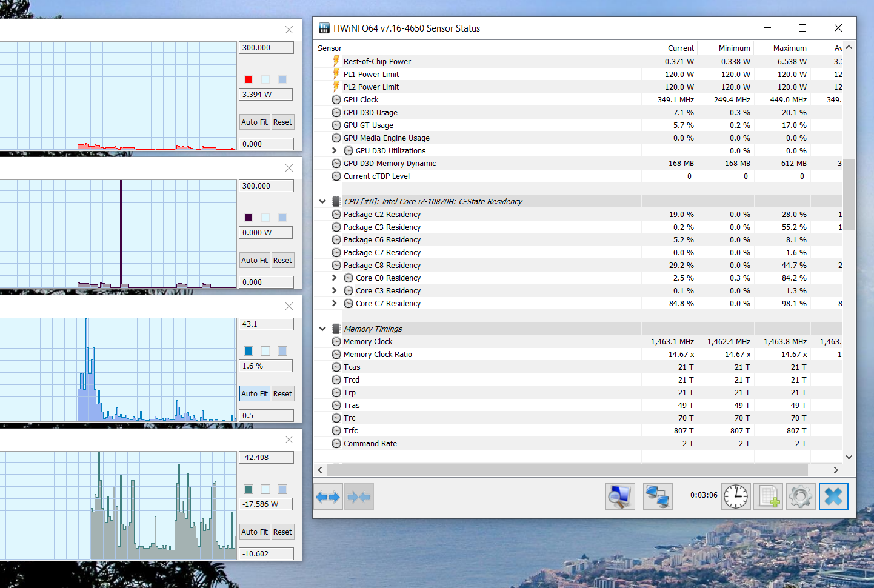Screen dimensions: 874x588
Task: Collapse the CPU C-State Residency section
Action: click(322, 201)
